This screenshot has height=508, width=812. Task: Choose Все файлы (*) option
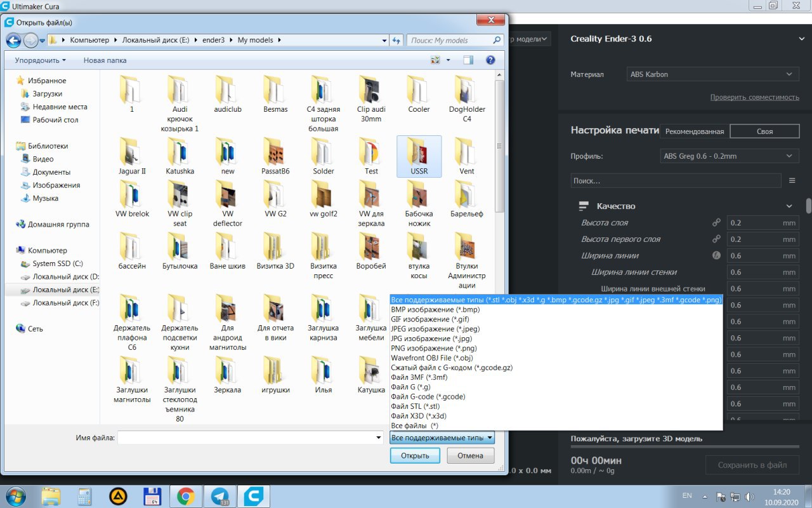click(415, 425)
